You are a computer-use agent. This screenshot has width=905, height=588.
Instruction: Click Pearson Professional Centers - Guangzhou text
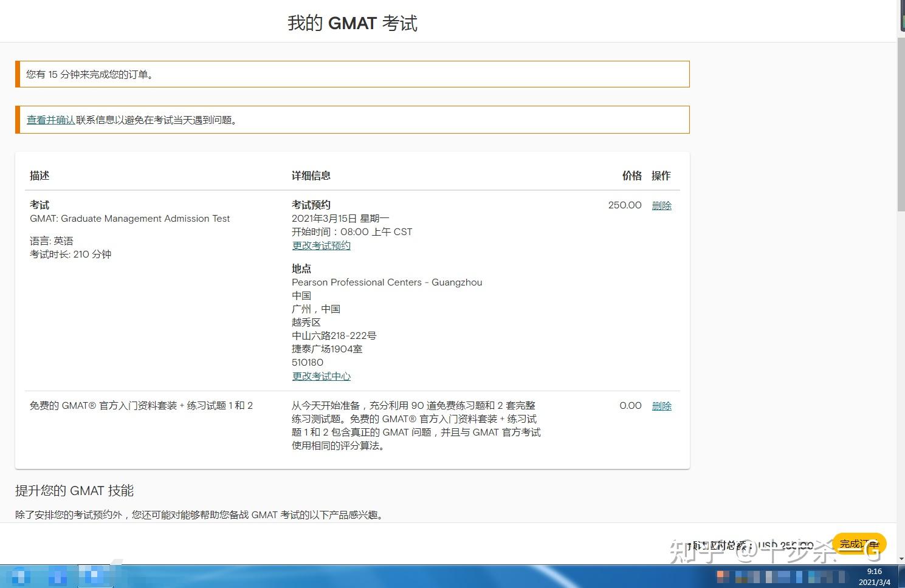[x=387, y=282]
